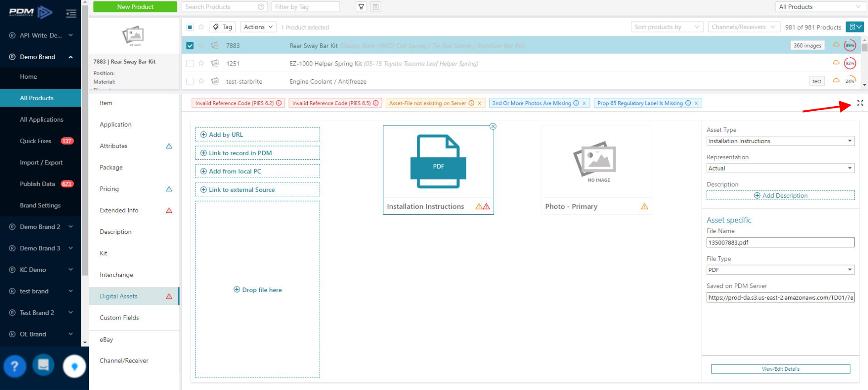The image size is (868, 390).
Task: Click the File Name input field
Action: [x=781, y=243]
